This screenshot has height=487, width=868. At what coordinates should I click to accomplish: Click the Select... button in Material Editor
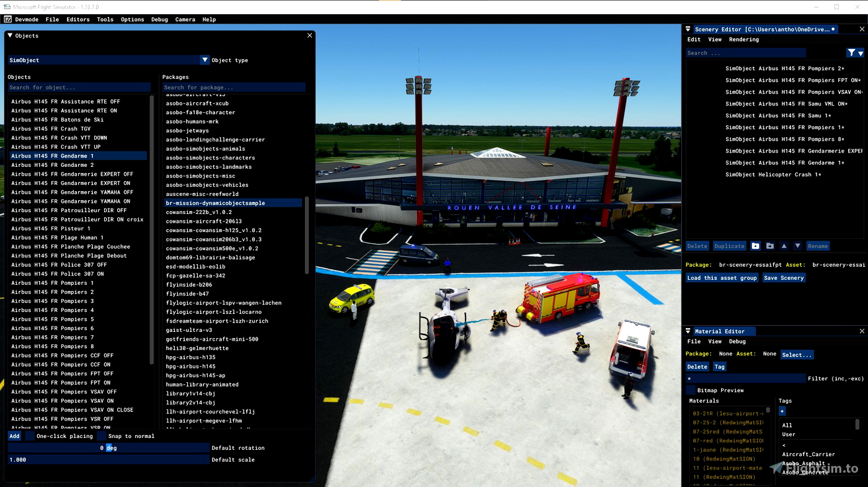(797, 355)
